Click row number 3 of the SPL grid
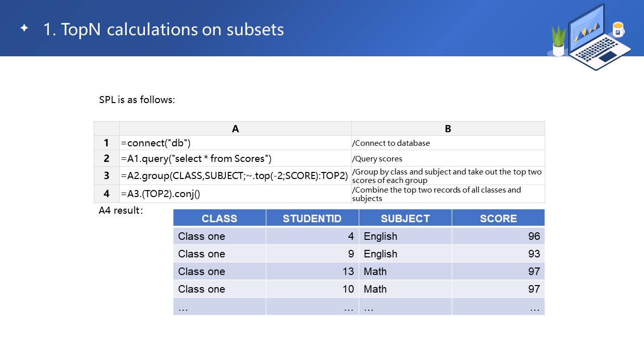This screenshot has width=644, height=362. 107,175
